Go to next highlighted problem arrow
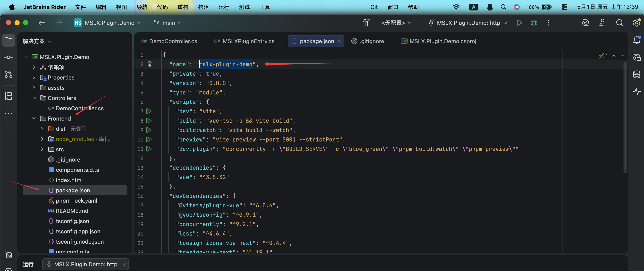This screenshot has width=644, height=271. tap(623, 56)
